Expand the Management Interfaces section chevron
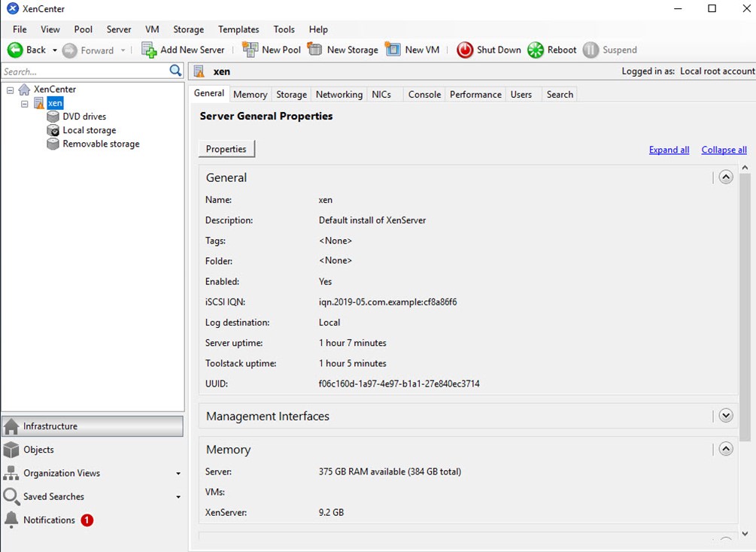This screenshot has height=552, width=756. coord(726,415)
